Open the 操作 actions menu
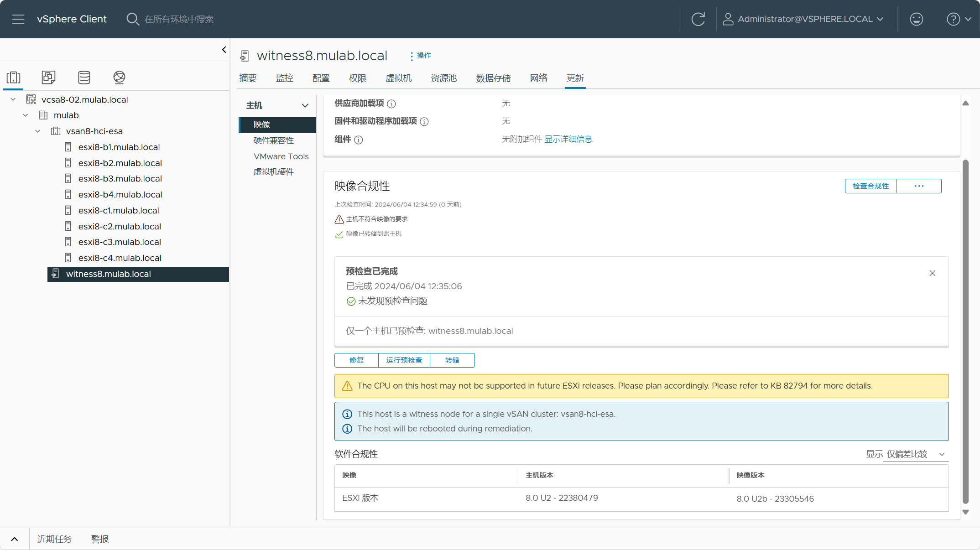This screenshot has width=980, height=550. (420, 56)
